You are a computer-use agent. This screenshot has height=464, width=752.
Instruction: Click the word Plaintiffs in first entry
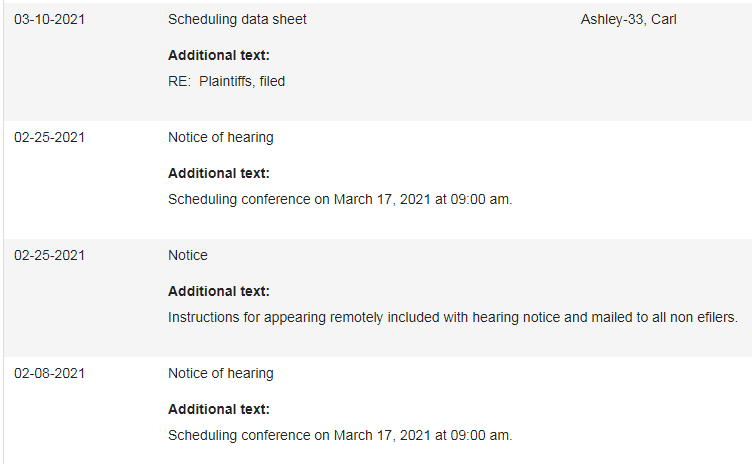coord(227,81)
